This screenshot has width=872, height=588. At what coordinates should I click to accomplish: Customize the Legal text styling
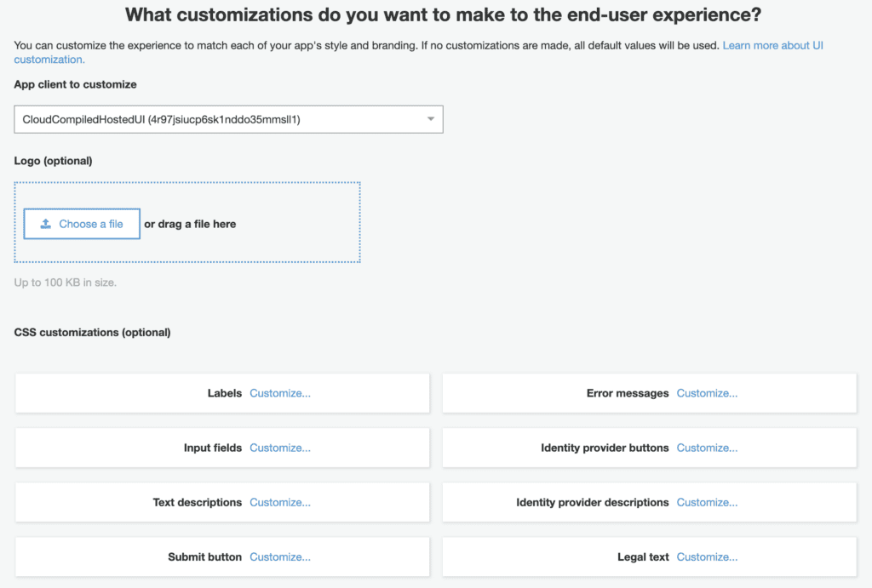pyautogui.click(x=708, y=557)
